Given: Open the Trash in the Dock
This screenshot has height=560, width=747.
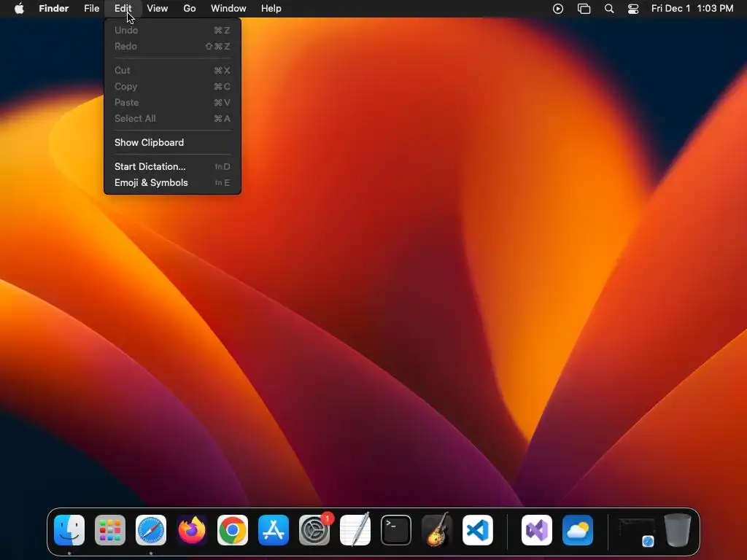Looking at the screenshot, I should coord(678,530).
